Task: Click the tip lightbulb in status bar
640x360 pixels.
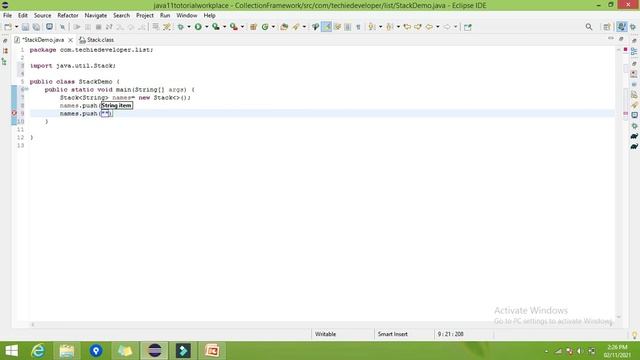Action: pyautogui.click(x=634, y=335)
